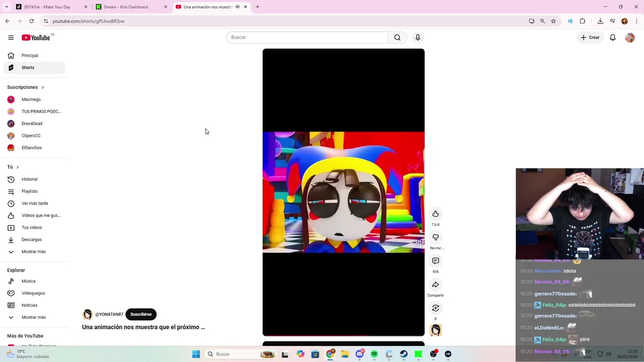
Task: Open a new browser tab
Action: click(258, 7)
